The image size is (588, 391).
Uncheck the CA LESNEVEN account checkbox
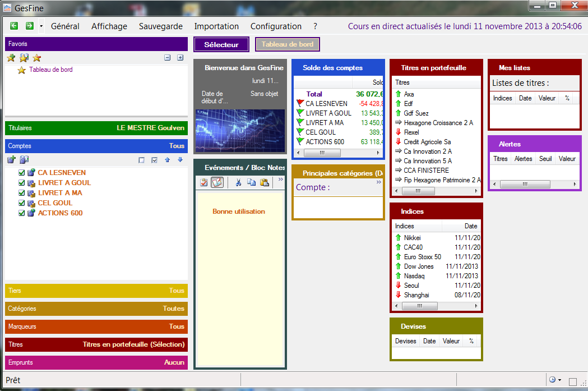coord(22,173)
